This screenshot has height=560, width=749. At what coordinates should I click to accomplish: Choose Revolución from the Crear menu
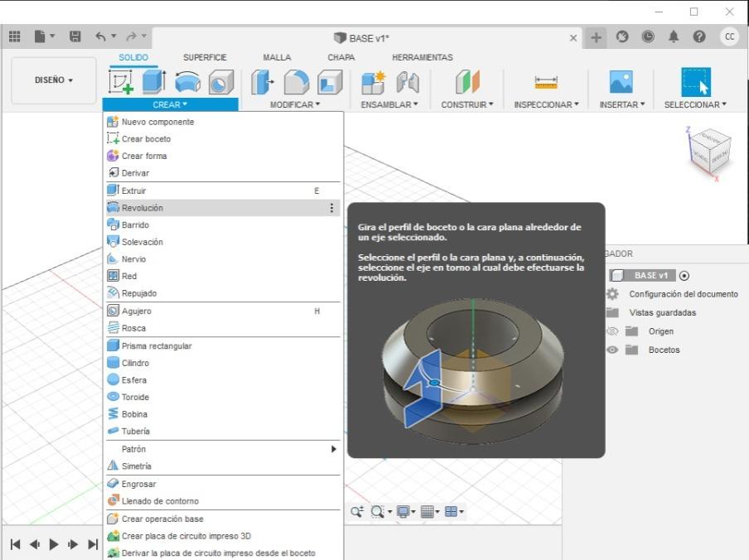pyautogui.click(x=223, y=208)
